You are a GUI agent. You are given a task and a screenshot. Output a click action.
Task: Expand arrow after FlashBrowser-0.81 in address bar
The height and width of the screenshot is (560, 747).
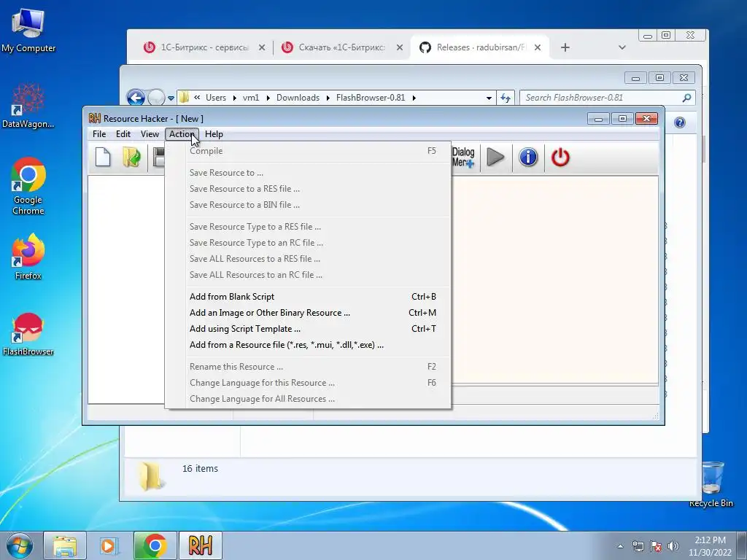tap(414, 98)
